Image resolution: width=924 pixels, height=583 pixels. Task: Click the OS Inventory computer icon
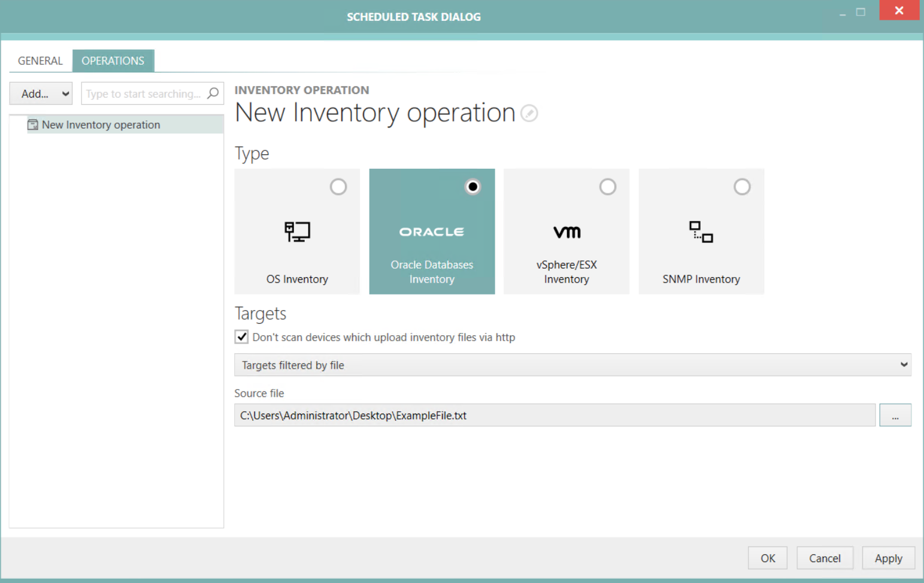(x=297, y=232)
